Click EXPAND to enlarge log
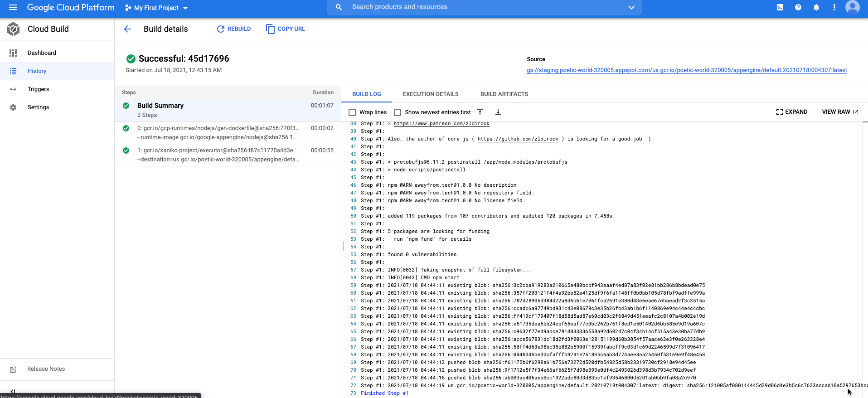The image size is (868, 398). [792, 112]
